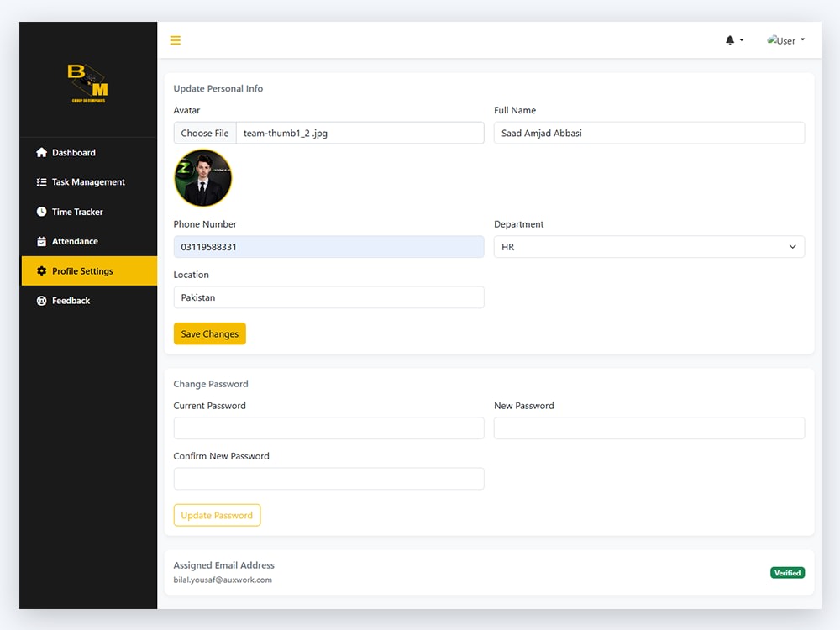
Task: Click the Feedback lifebuoy icon
Action: [x=41, y=301]
